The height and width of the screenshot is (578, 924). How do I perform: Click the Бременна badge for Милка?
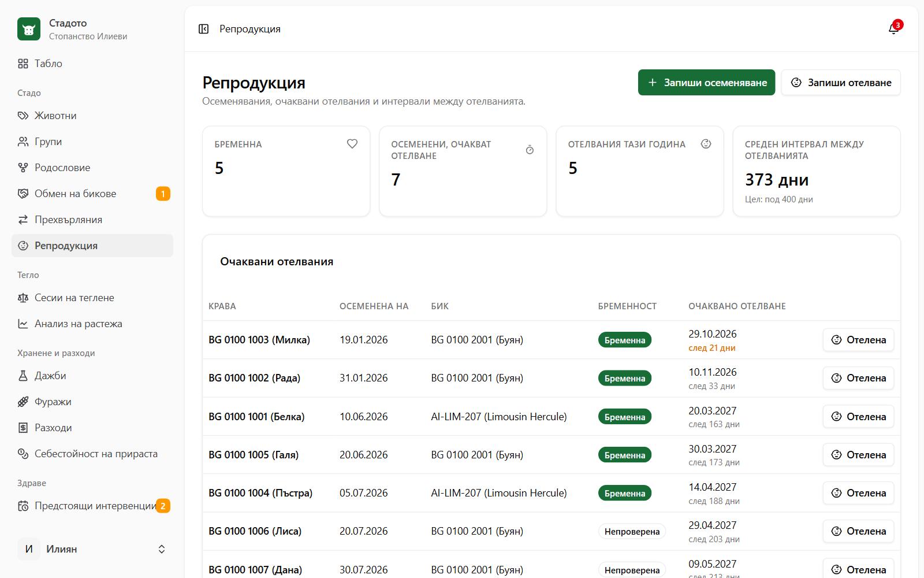click(625, 340)
